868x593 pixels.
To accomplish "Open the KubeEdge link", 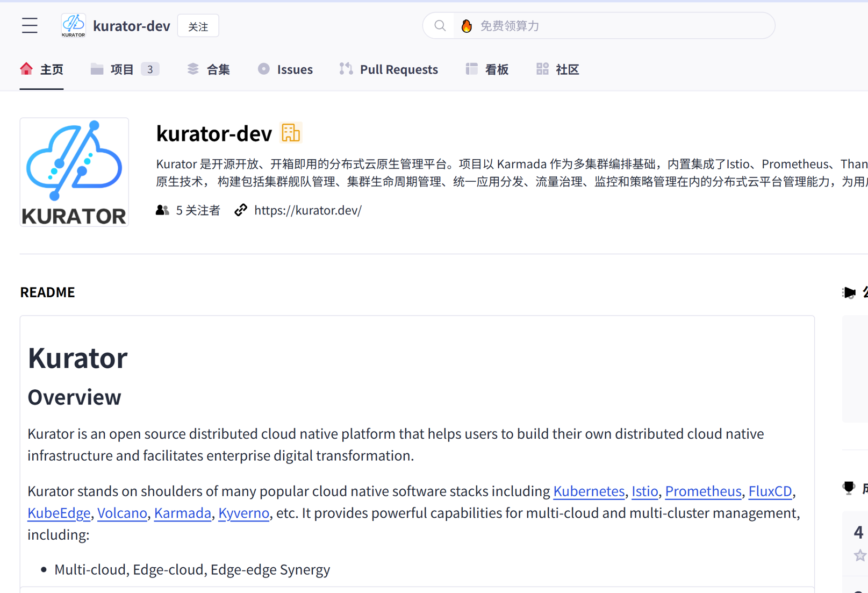I will coord(59,513).
